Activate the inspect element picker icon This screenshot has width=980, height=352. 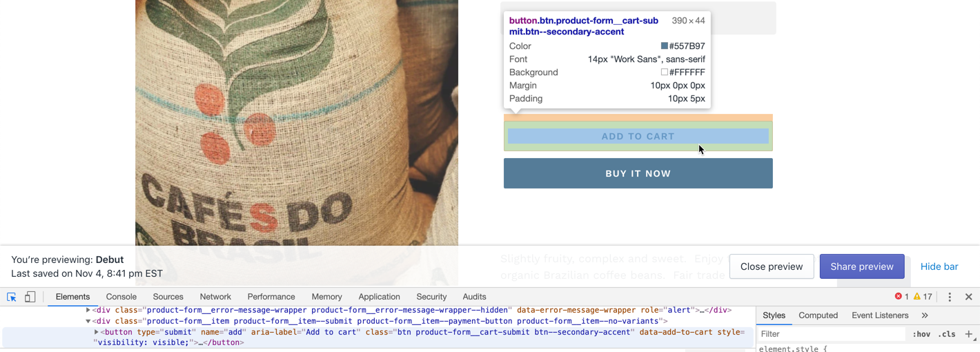pos(12,297)
